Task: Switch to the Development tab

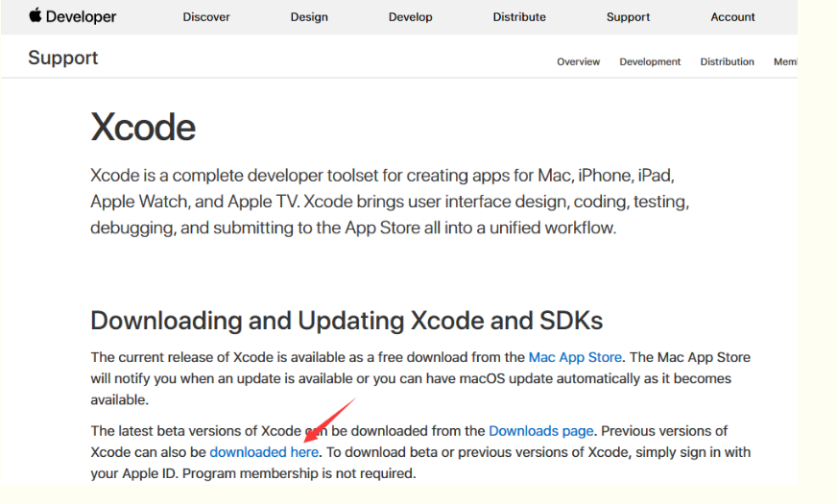Action: pyautogui.click(x=650, y=61)
